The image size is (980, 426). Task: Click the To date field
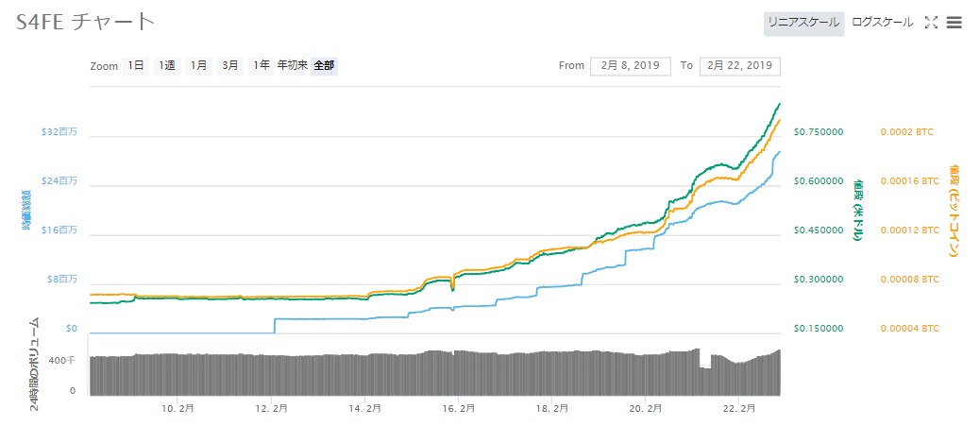739,66
